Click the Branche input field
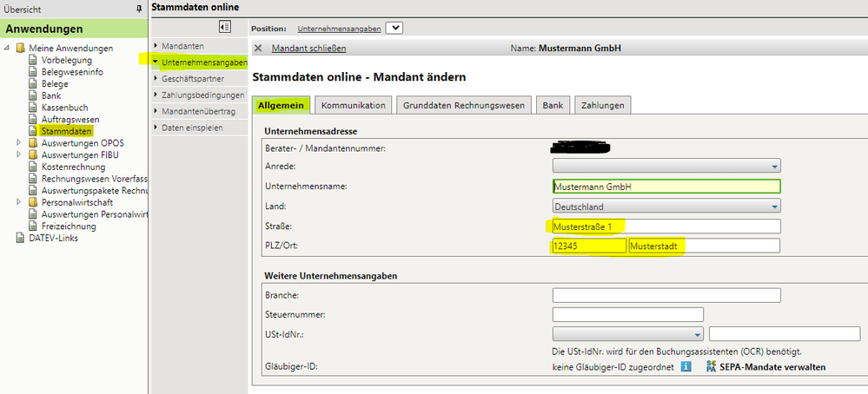 666,295
